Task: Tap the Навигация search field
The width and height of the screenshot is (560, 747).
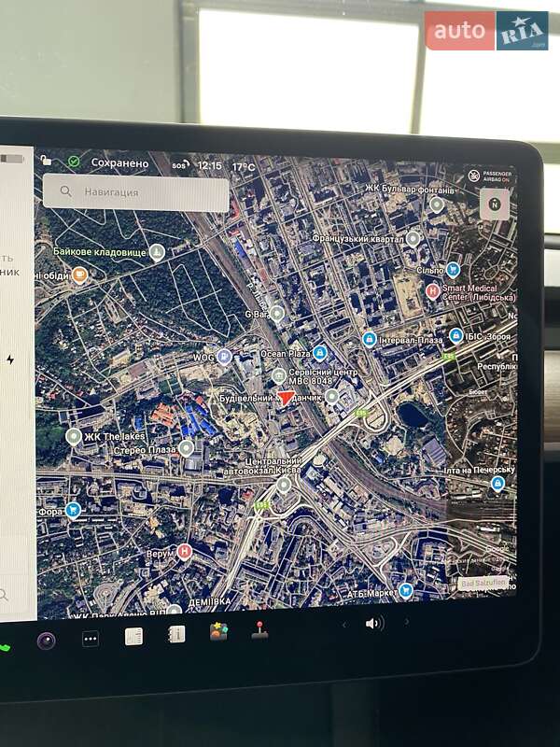Action: (135, 192)
